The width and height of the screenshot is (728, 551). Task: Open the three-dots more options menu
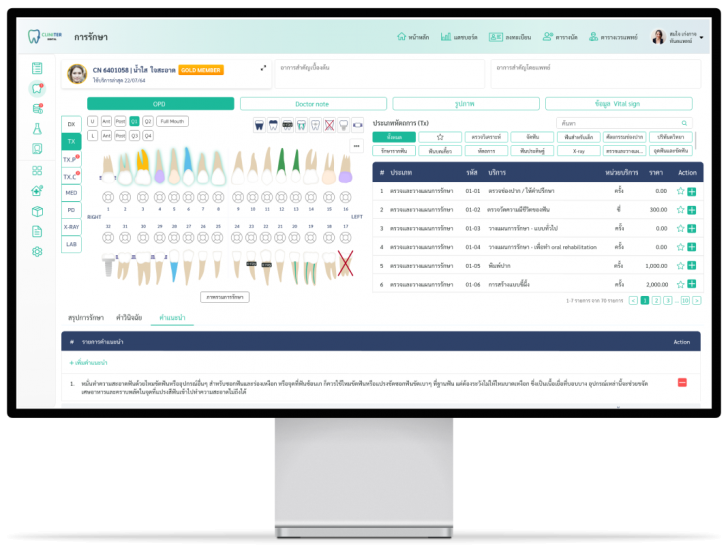tap(356, 146)
